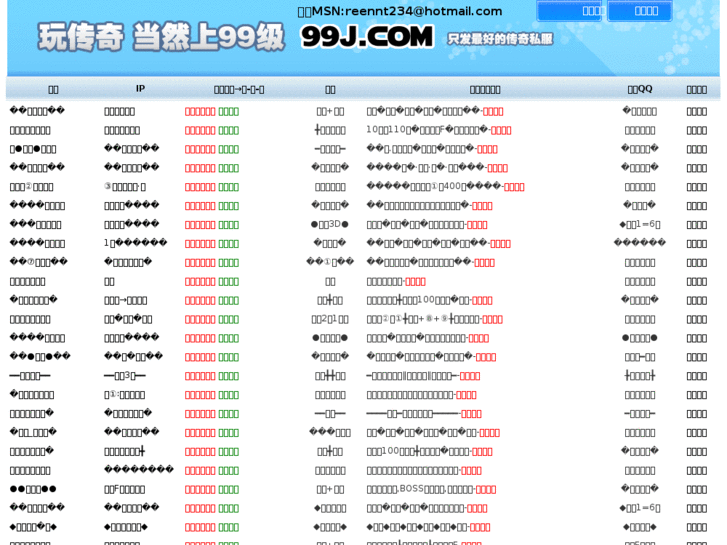The height and width of the screenshot is (545, 727).
Task: Click the green link in the BOSS row
Action: tap(229, 489)
